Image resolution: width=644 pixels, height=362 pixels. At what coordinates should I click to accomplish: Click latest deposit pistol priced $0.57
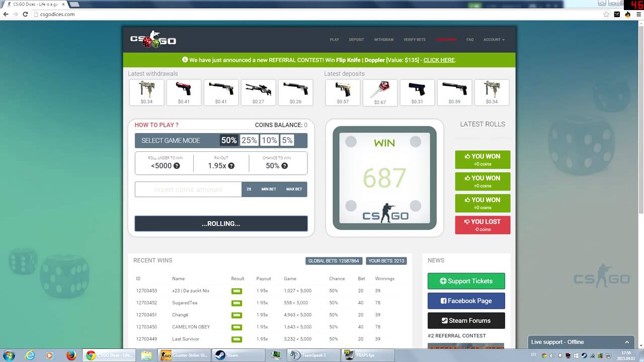tap(343, 93)
